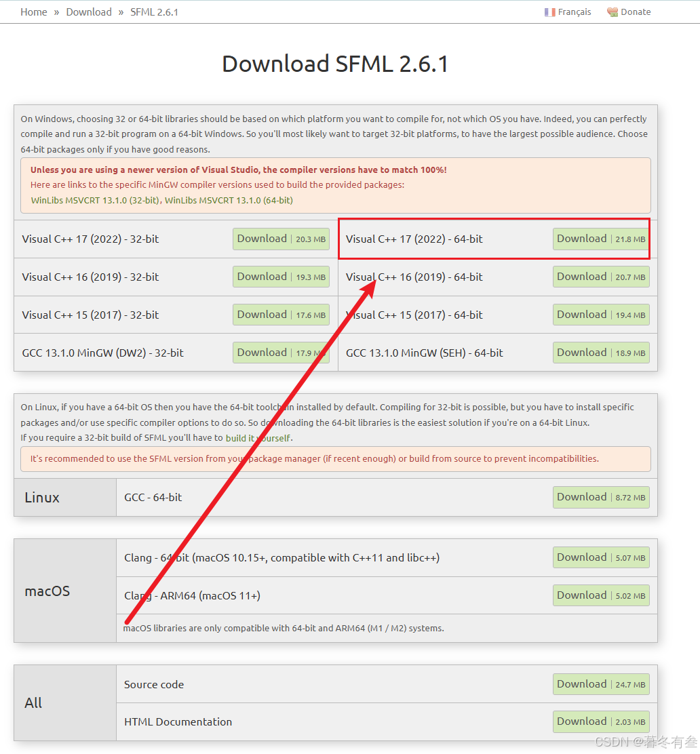The width and height of the screenshot is (700, 754).
Task: Click the 'Visual C++ 16 (2019) - 32-bit' label
Action: click(x=90, y=277)
